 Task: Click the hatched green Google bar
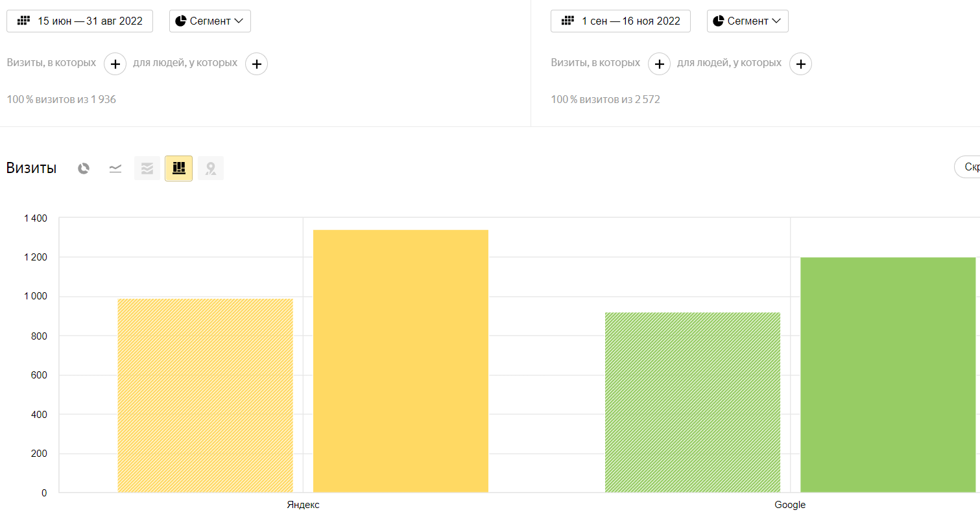tap(693, 402)
